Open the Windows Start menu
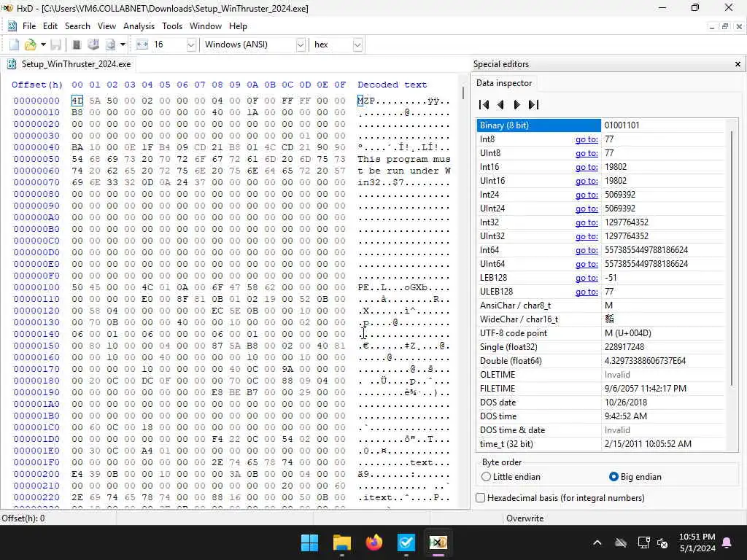Image resolution: width=747 pixels, height=560 pixels. [x=309, y=542]
